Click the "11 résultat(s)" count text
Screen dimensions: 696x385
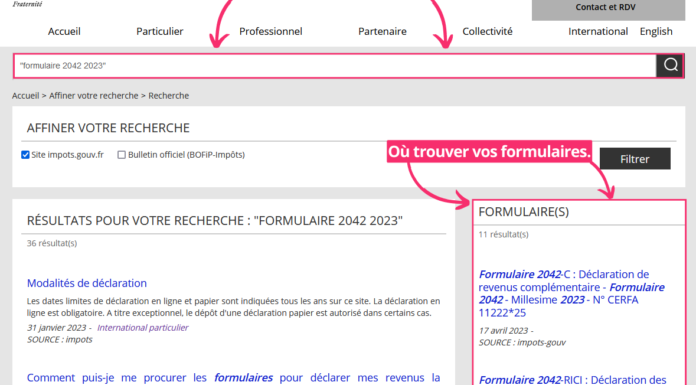[x=503, y=234]
